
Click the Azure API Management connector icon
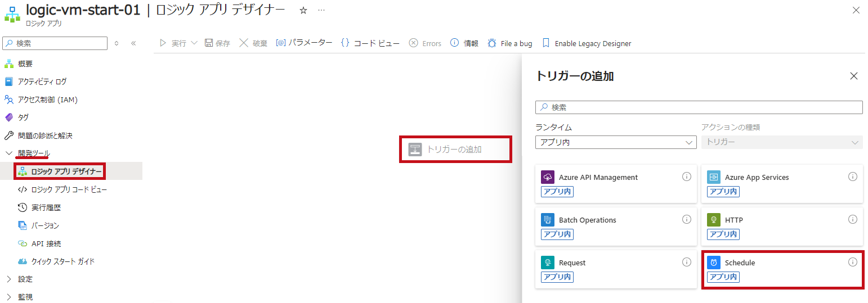[548, 177]
